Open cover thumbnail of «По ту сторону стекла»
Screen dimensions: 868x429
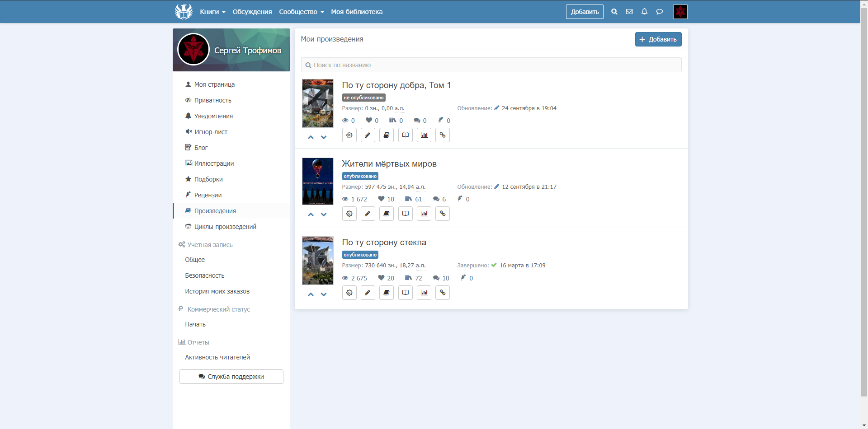(318, 261)
